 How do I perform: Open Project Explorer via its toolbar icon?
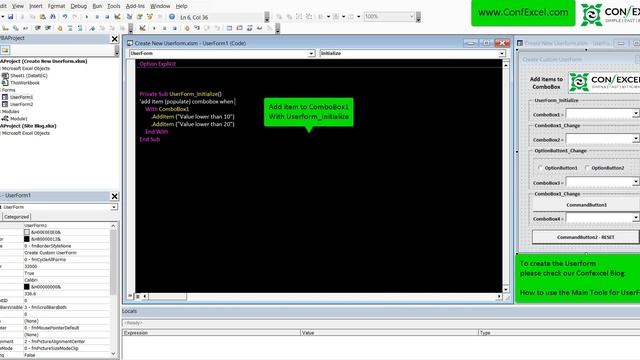pos(129,17)
